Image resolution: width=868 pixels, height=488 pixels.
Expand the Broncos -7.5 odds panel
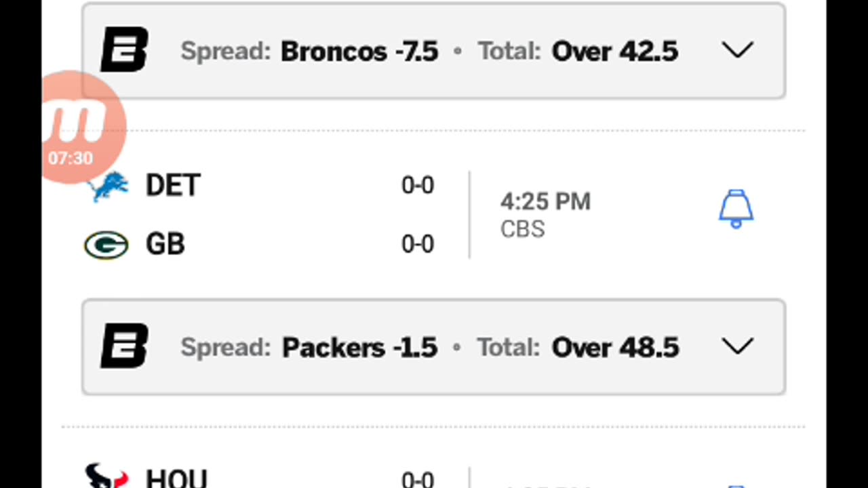[x=737, y=51]
